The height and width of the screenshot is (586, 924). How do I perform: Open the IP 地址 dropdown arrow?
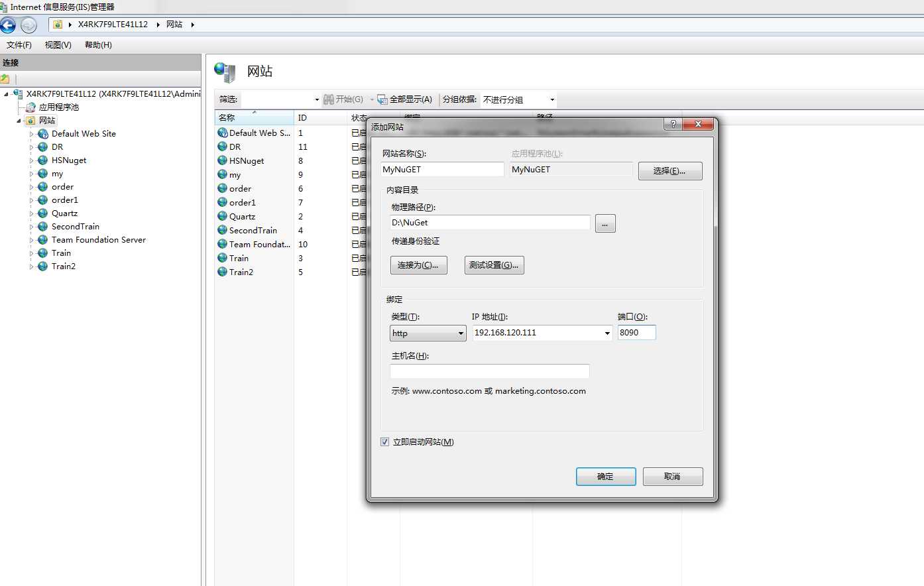click(607, 333)
